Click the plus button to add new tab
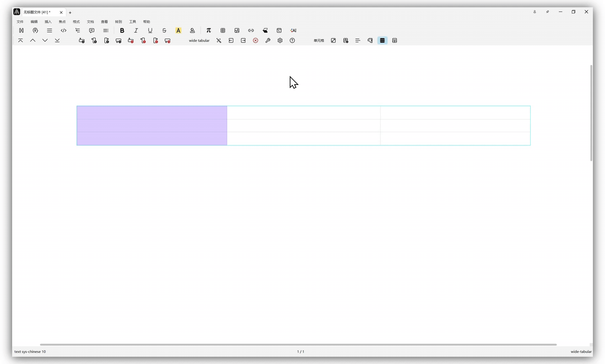 (x=70, y=12)
